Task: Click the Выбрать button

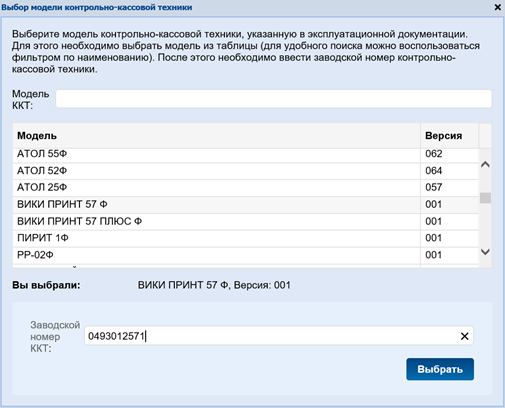Action: (440, 369)
